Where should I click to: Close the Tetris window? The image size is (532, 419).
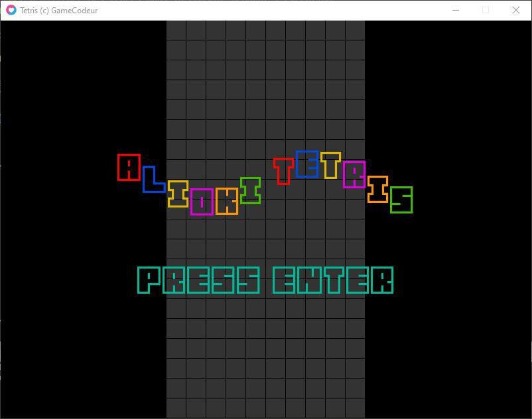tap(515, 10)
